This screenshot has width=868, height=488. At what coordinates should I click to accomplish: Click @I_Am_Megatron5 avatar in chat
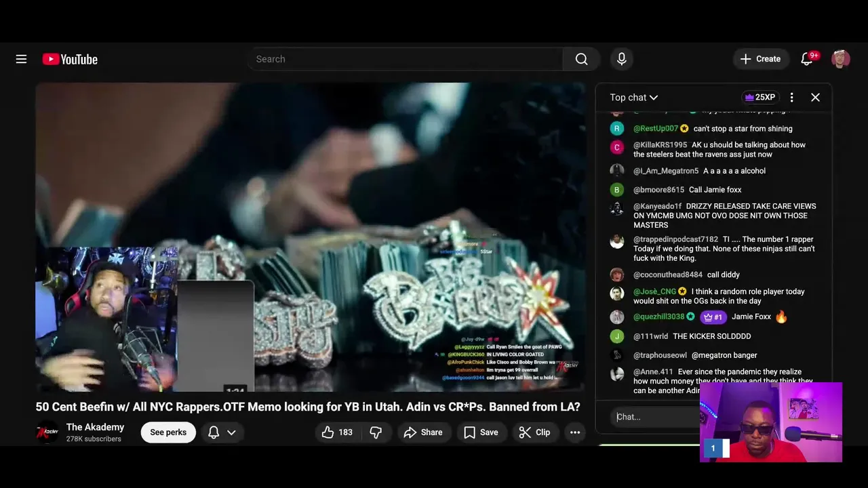616,171
